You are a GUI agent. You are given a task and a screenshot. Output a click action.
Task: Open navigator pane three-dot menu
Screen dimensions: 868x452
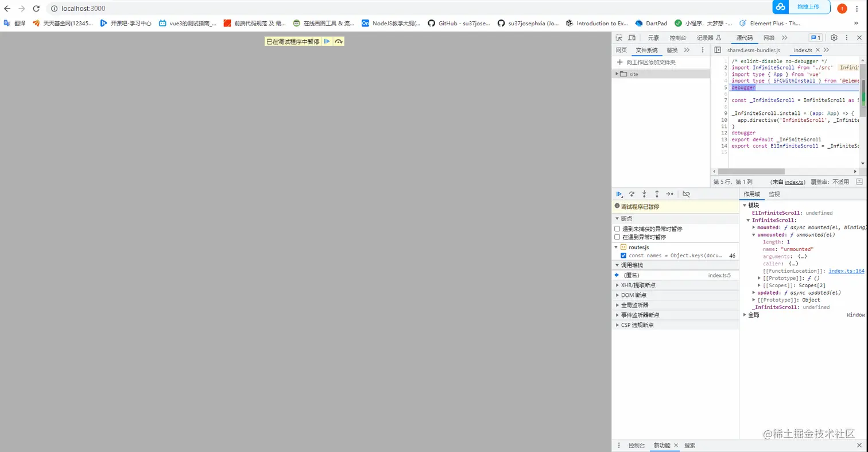702,50
